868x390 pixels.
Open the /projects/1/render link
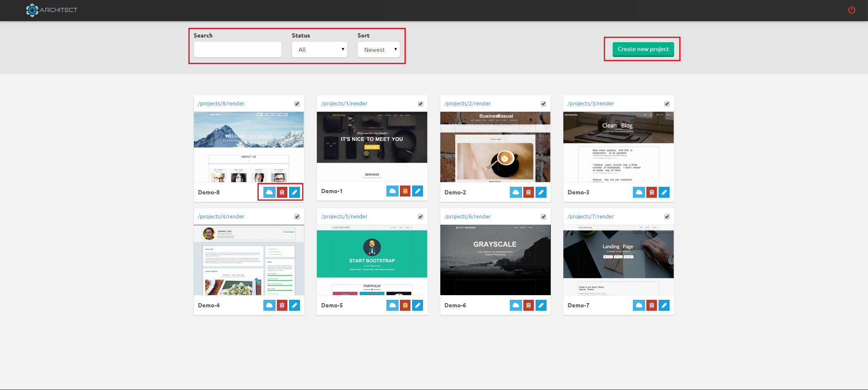[344, 104]
